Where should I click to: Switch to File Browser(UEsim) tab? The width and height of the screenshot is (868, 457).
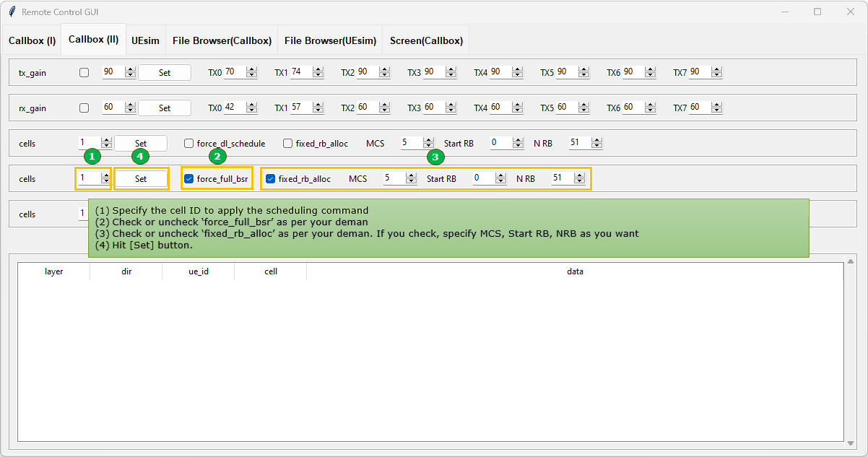(x=330, y=40)
